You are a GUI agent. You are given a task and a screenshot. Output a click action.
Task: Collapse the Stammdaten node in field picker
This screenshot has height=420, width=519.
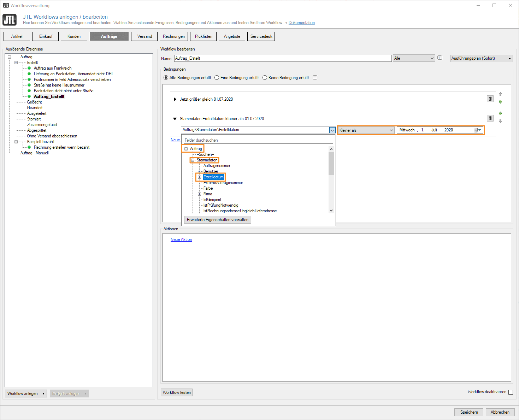click(193, 160)
